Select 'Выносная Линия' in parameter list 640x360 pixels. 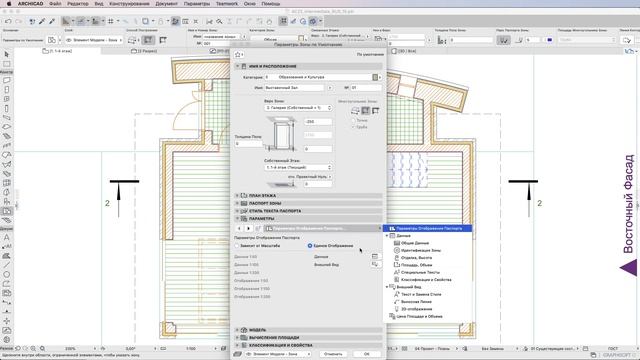click(416, 302)
